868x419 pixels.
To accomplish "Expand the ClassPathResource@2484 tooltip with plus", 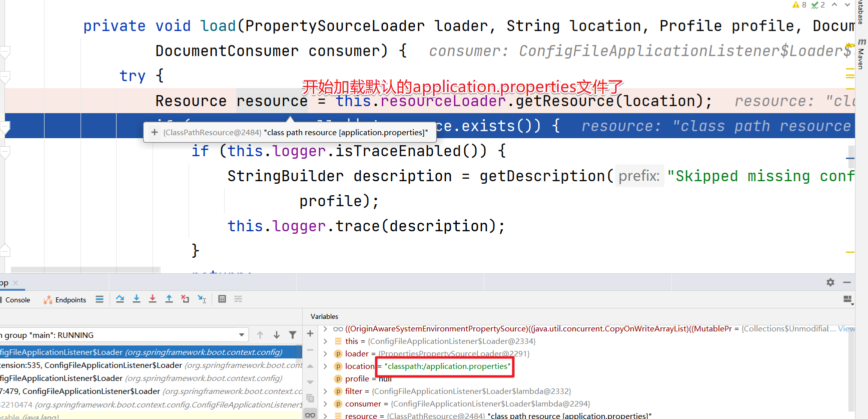I will (155, 132).
